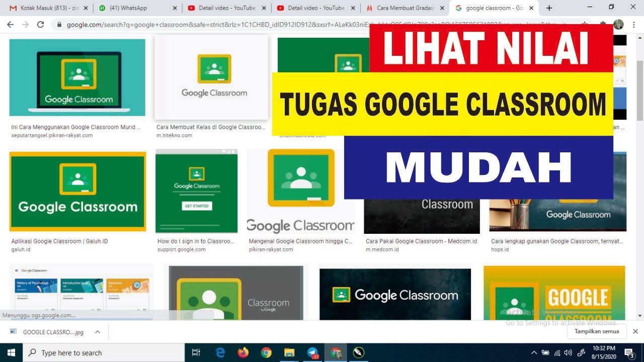Screen dimensions: 644x362
Task: Open 'Ini Cara Menggunakan Google Classroom Murid' link
Action: tap(76, 127)
